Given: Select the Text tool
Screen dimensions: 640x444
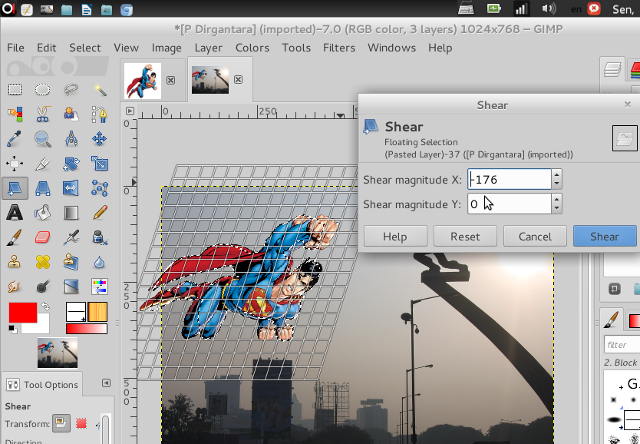Looking at the screenshot, I should 15,213.
